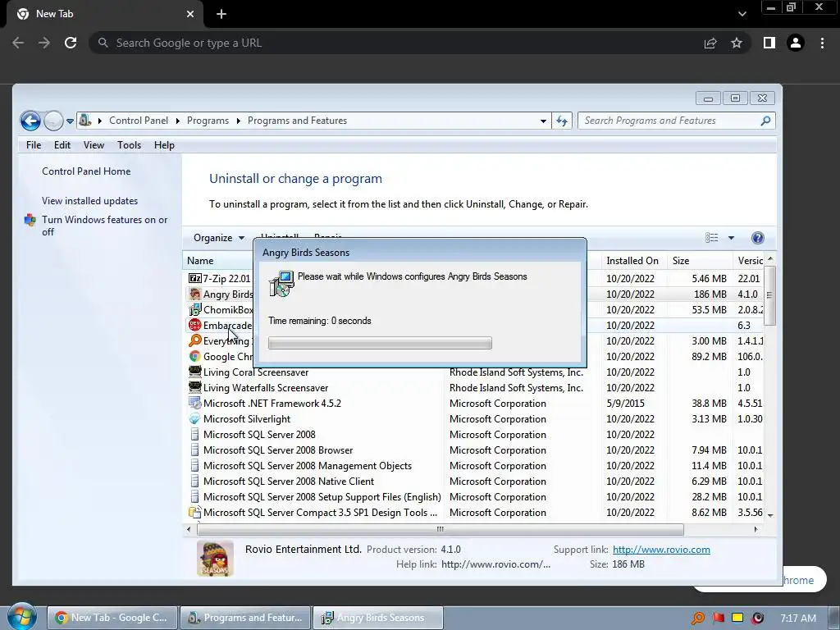
Task: Open the Tools menu
Action: [x=129, y=145]
